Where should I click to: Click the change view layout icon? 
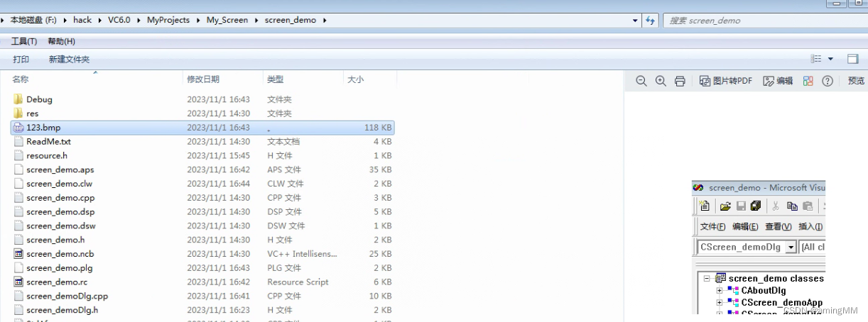(x=816, y=59)
